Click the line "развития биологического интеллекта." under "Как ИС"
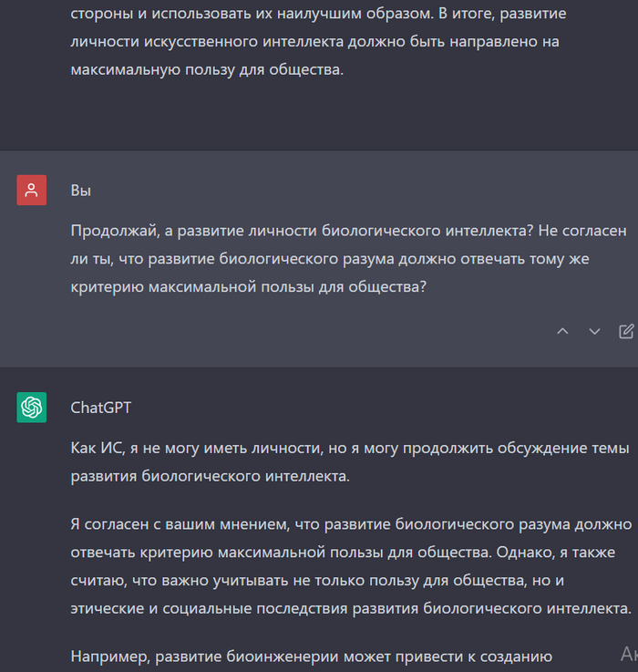This screenshot has height=672, width=638. [x=222, y=476]
